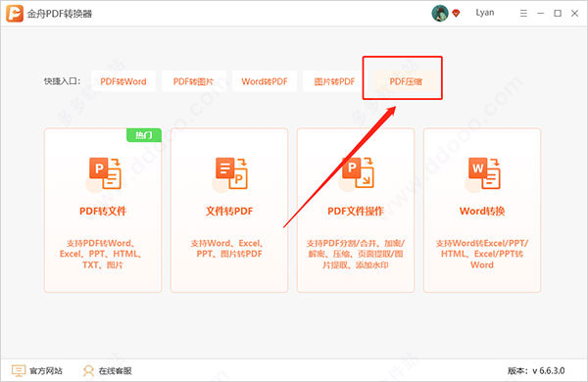This screenshot has width=588, height=382.
Task: Select the PDF转文件 title
Action: click(x=103, y=211)
